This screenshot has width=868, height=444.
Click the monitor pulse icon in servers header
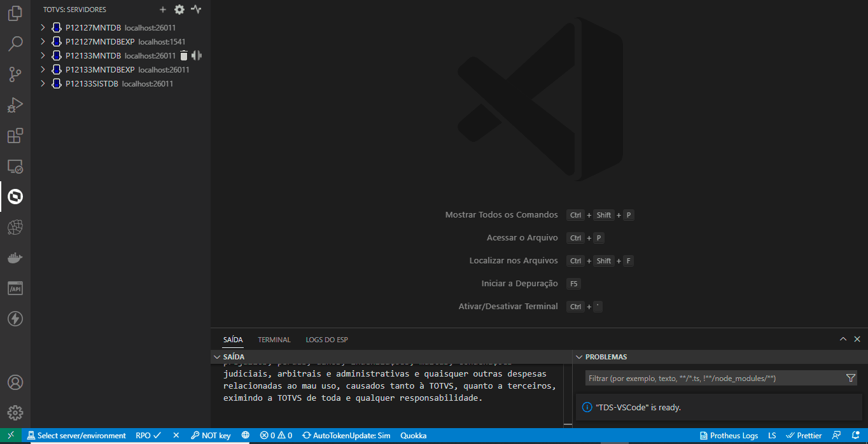[x=196, y=10]
